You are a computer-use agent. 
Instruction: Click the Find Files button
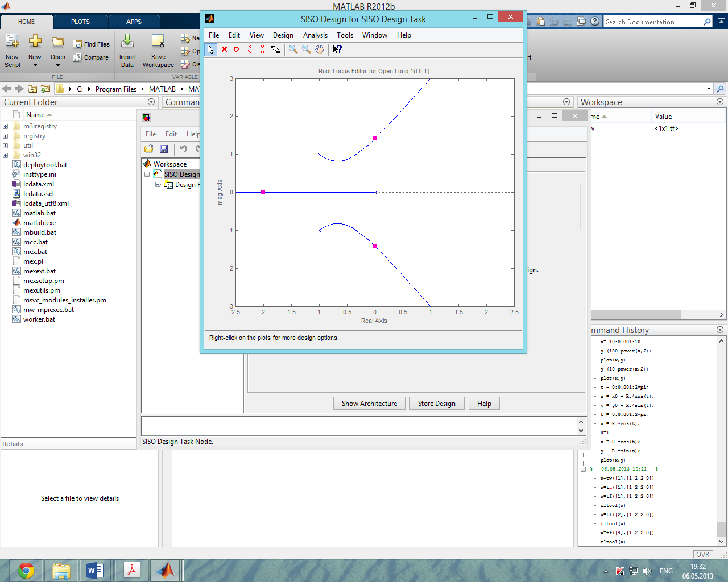(x=91, y=44)
